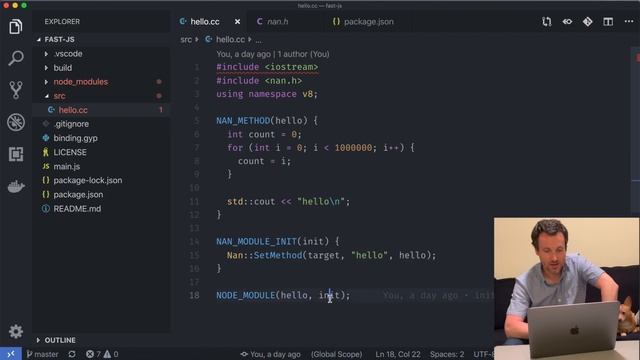640x360 pixels.
Task: Click 'You, a day ago' blame in status bar
Action: pos(271,354)
